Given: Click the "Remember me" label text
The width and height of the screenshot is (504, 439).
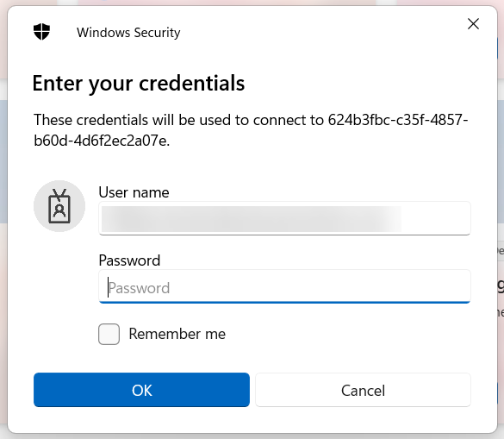Looking at the screenshot, I should coord(177,334).
